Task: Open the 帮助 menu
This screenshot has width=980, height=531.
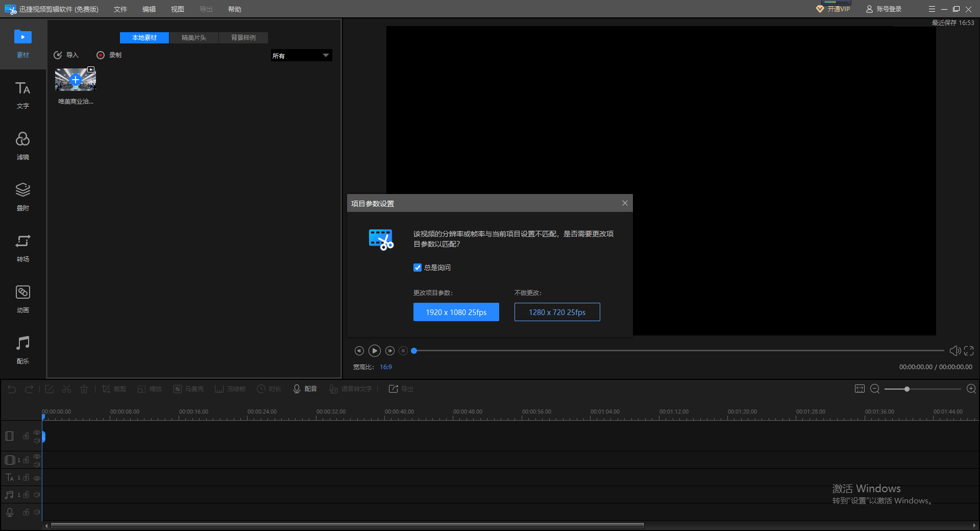Action: coord(235,9)
